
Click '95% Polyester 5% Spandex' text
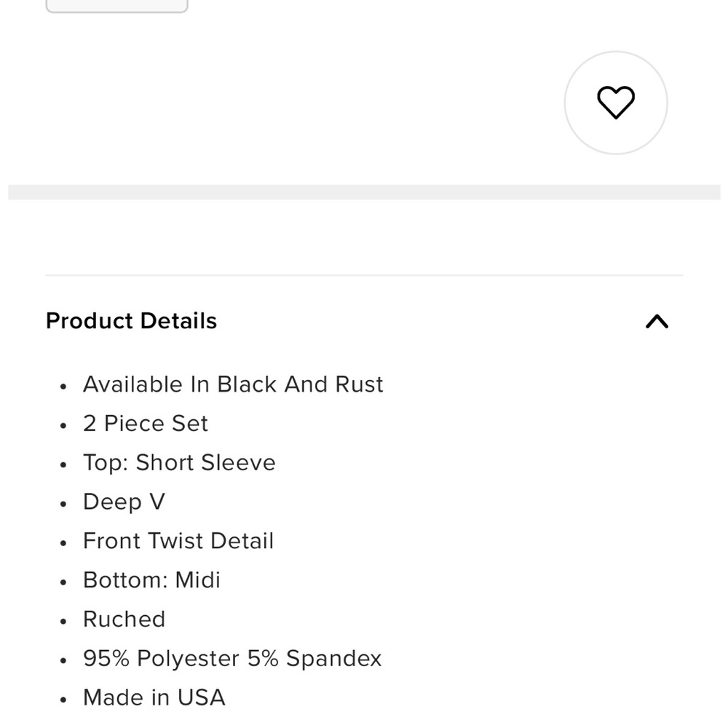pos(232,659)
